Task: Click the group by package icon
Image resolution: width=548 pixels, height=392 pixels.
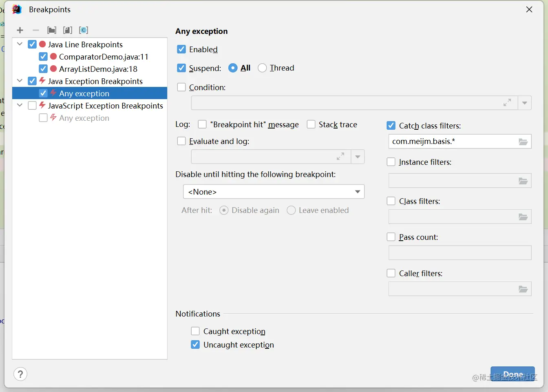Action: tap(52, 30)
